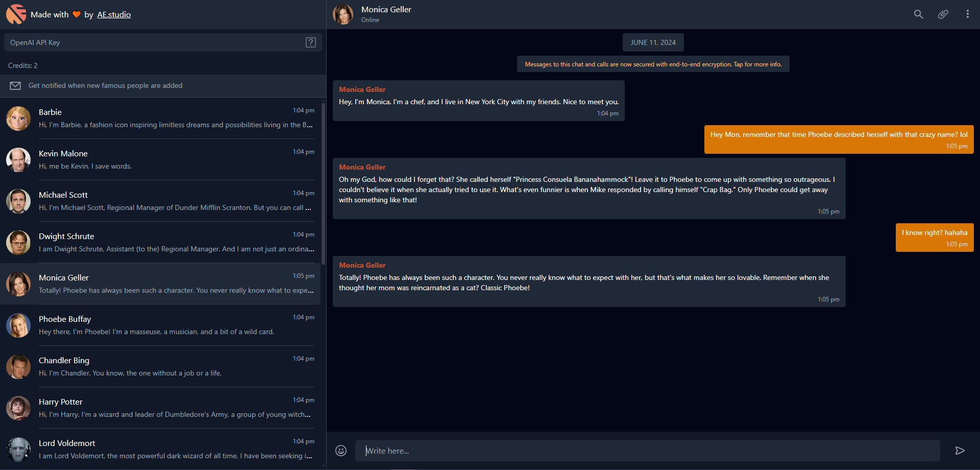Click the AE.studio logo icon

(16, 14)
